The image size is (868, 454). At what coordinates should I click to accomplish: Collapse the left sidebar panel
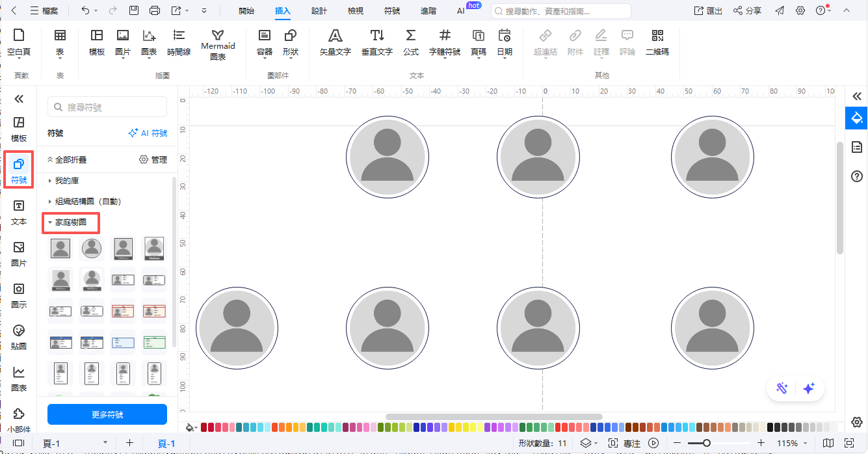click(19, 99)
